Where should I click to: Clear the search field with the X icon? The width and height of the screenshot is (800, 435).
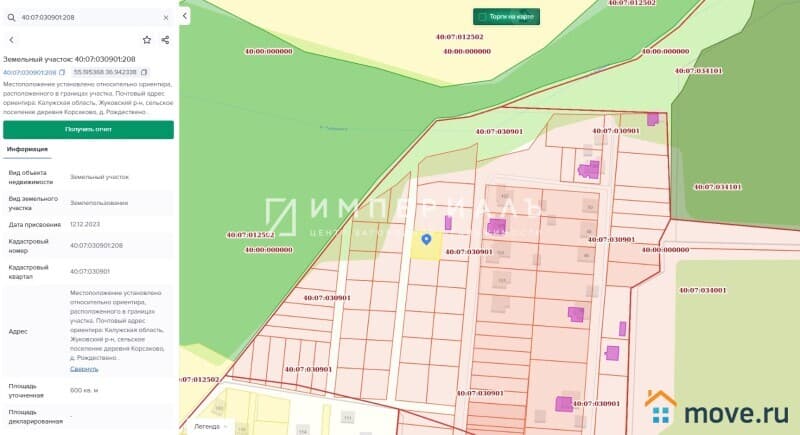165,17
